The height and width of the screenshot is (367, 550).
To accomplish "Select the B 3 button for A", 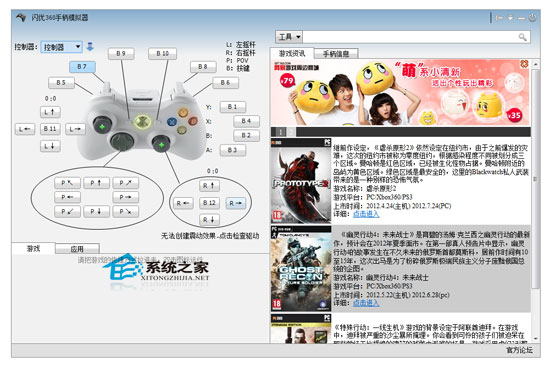I will (x=233, y=150).
